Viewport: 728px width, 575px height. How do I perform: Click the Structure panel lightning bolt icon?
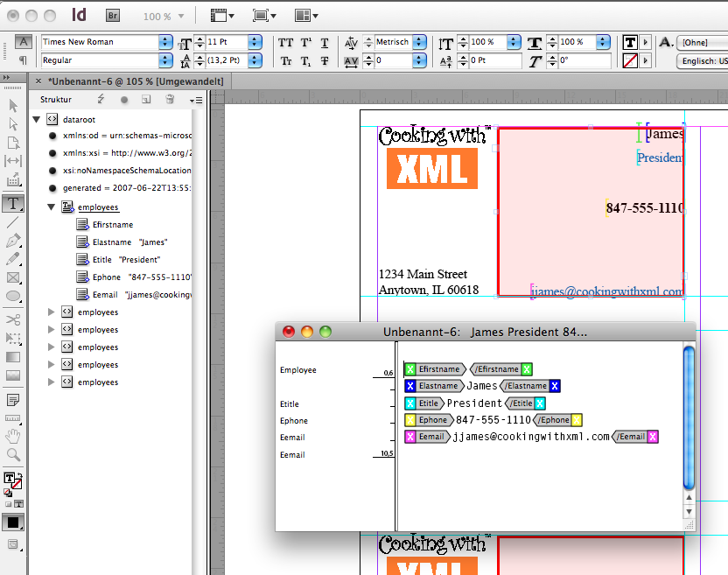coord(101,100)
